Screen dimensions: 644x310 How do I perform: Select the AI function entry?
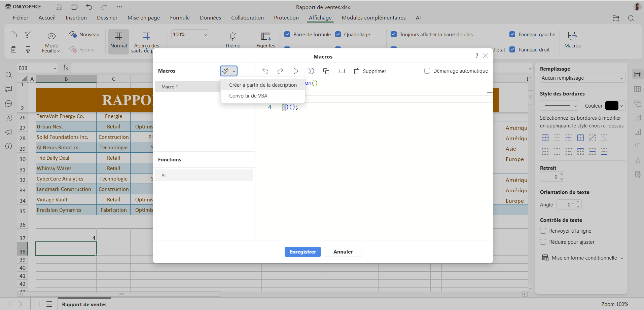[x=204, y=176]
